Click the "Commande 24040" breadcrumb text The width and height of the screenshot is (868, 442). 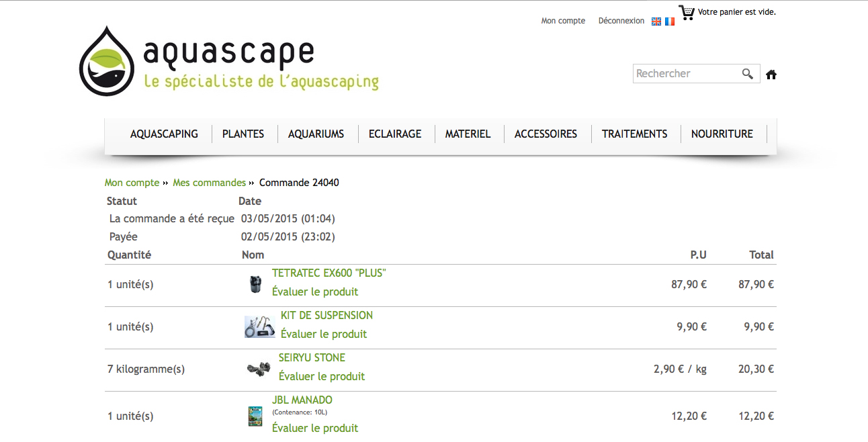[x=299, y=183]
